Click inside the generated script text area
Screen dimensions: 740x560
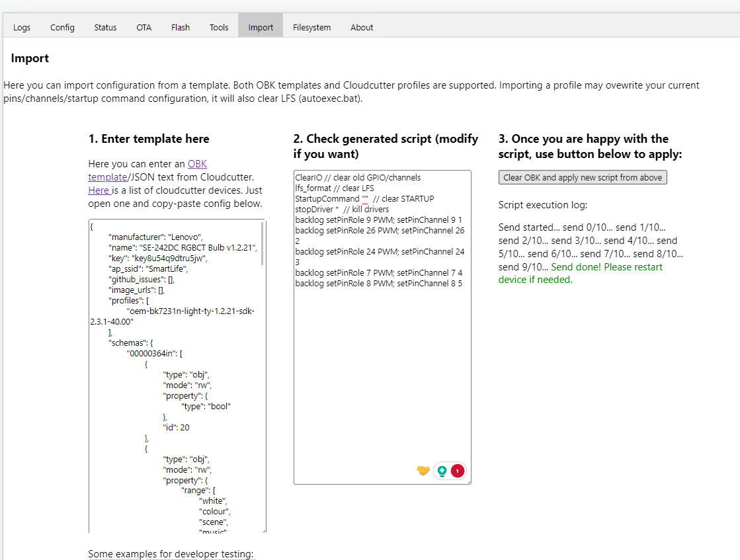[382, 327]
